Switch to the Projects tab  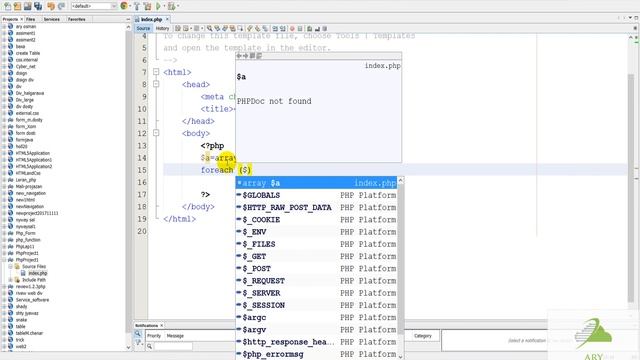[x=10, y=19]
